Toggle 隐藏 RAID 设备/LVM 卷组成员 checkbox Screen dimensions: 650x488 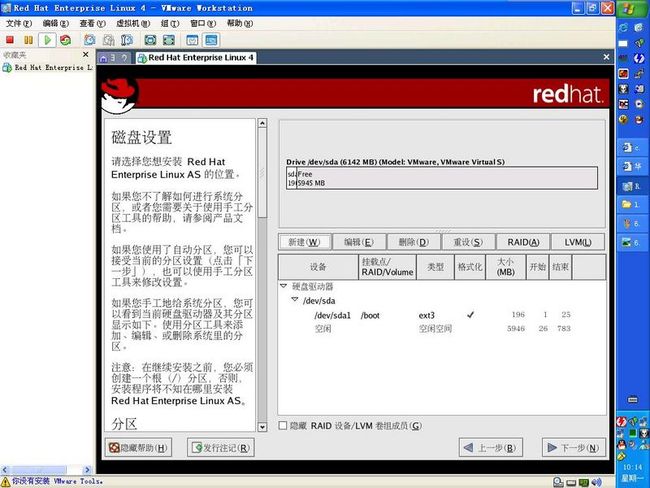(x=283, y=425)
